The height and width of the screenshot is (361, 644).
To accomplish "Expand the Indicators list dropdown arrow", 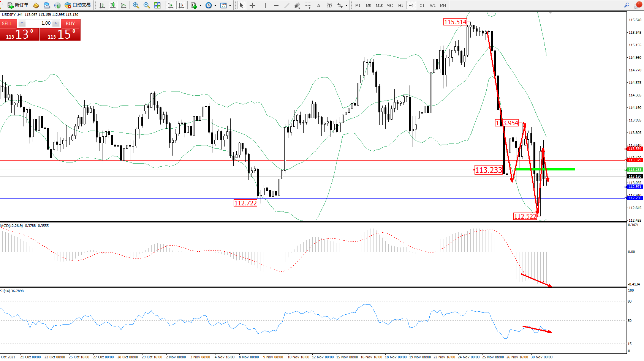I will [x=200, y=5].
